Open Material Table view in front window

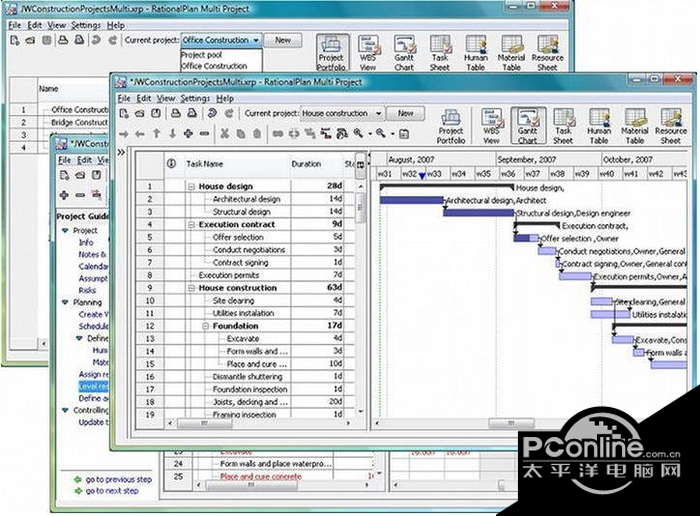coord(634,126)
